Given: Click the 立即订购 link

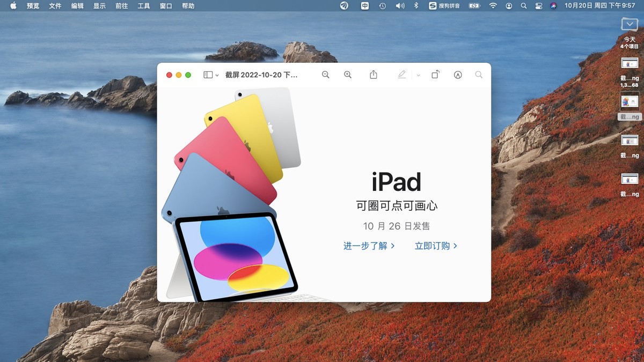Looking at the screenshot, I should point(436,246).
